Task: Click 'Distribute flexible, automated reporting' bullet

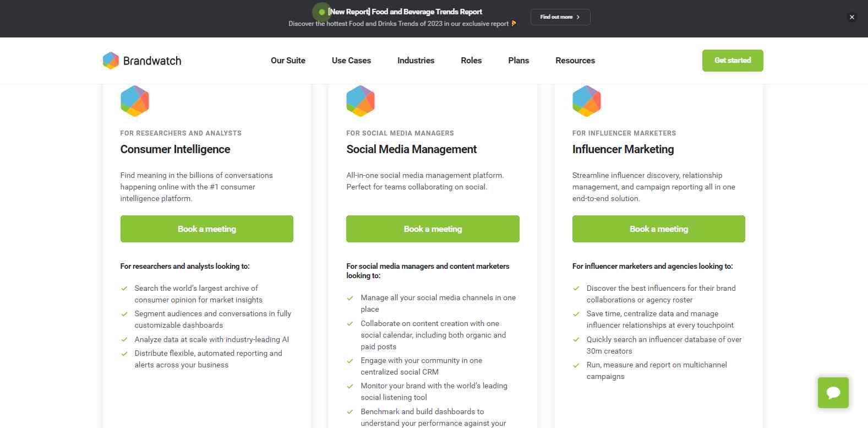Action: point(209,359)
